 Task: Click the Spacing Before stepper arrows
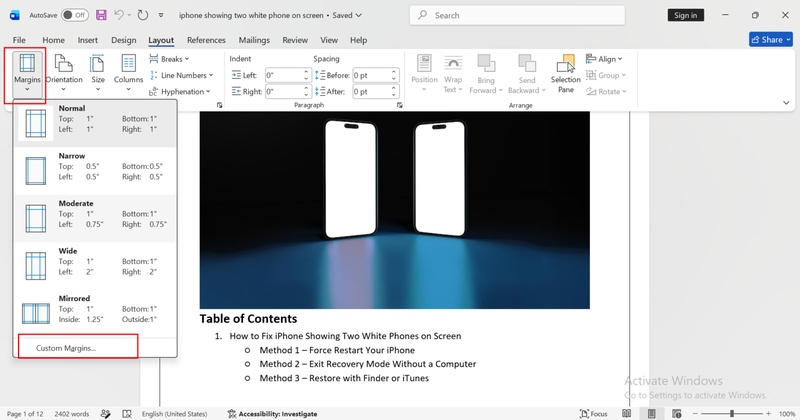[x=394, y=75]
